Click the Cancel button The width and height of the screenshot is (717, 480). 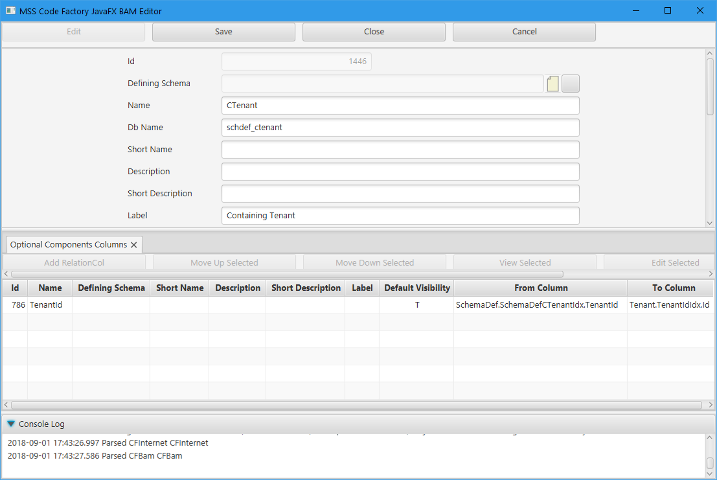[524, 32]
